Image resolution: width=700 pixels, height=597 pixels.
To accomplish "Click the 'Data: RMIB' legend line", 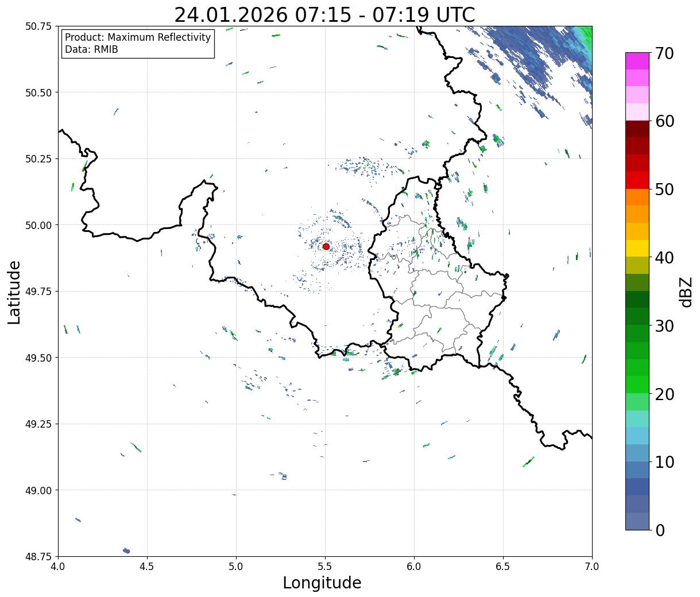I will [x=91, y=49].
